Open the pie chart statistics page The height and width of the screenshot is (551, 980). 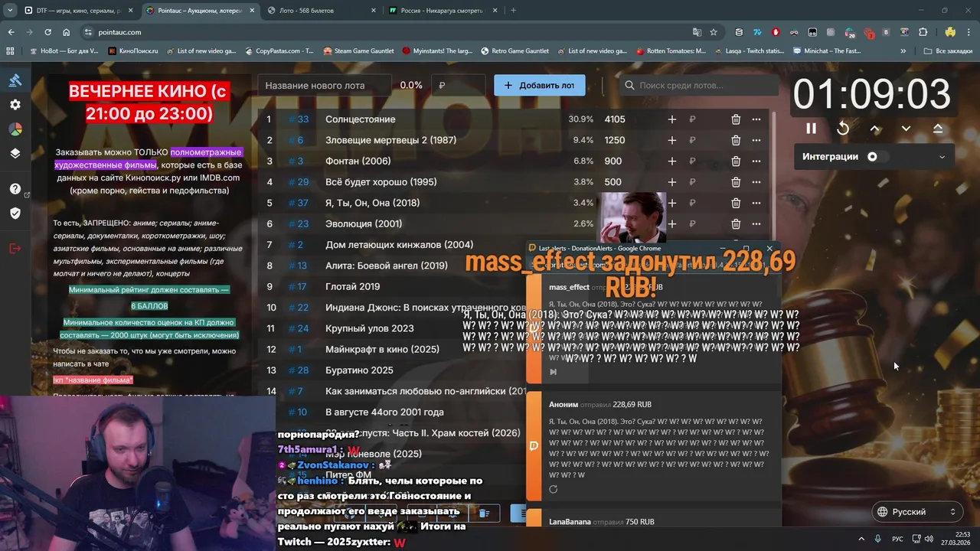[x=15, y=129]
